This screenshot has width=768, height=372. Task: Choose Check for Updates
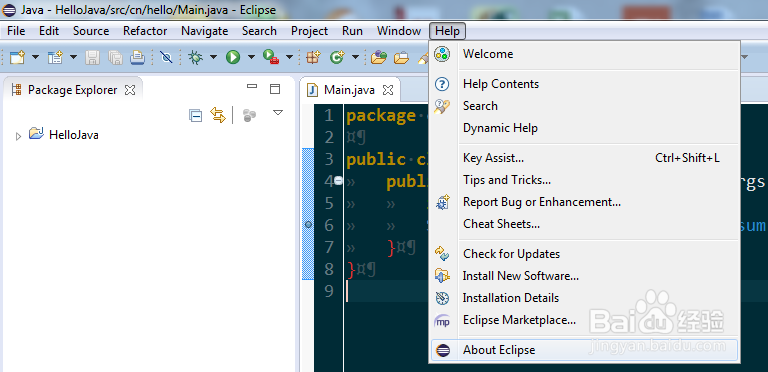coord(584,254)
